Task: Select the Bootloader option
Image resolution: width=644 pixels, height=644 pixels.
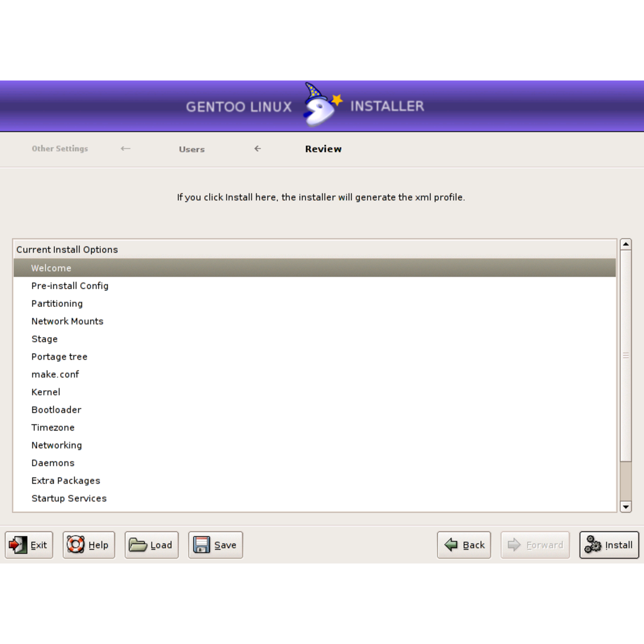Action: coord(56,410)
